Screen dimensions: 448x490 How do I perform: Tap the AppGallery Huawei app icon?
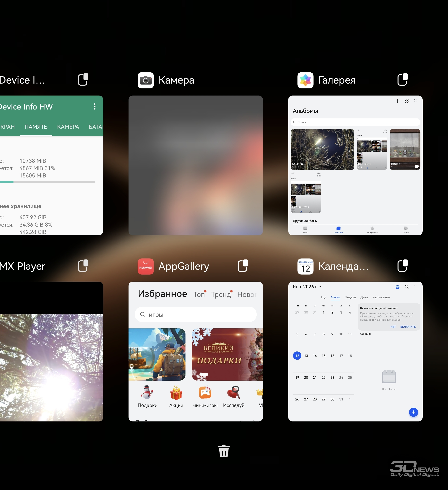[146, 266]
